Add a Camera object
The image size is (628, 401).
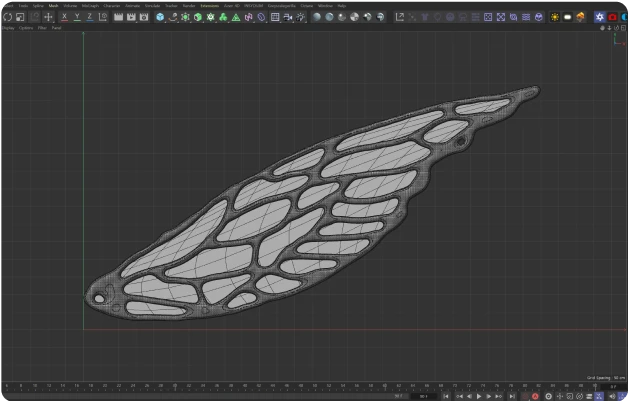pyautogui.click(x=288, y=17)
